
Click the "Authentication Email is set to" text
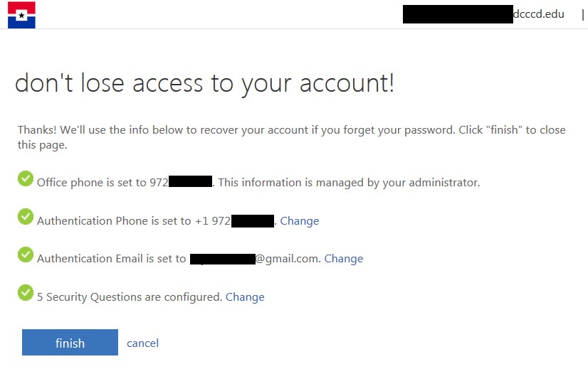(111, 259)
